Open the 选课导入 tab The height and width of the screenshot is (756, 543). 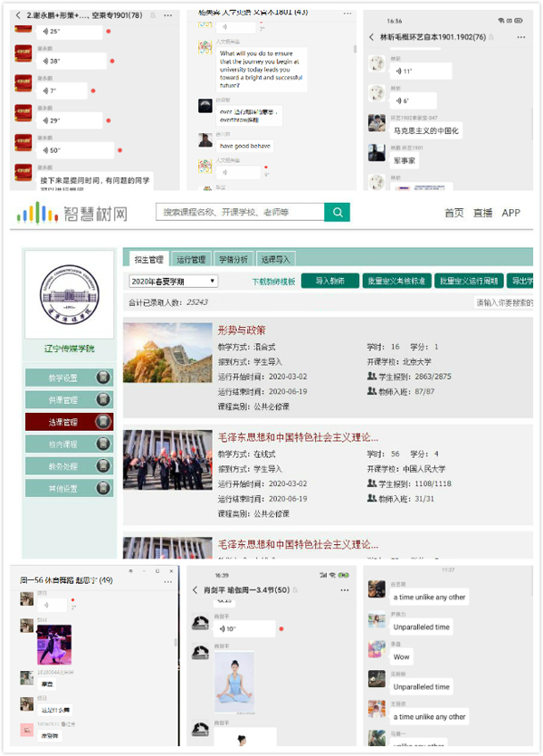pyautogui.click(x=275, y=259)
